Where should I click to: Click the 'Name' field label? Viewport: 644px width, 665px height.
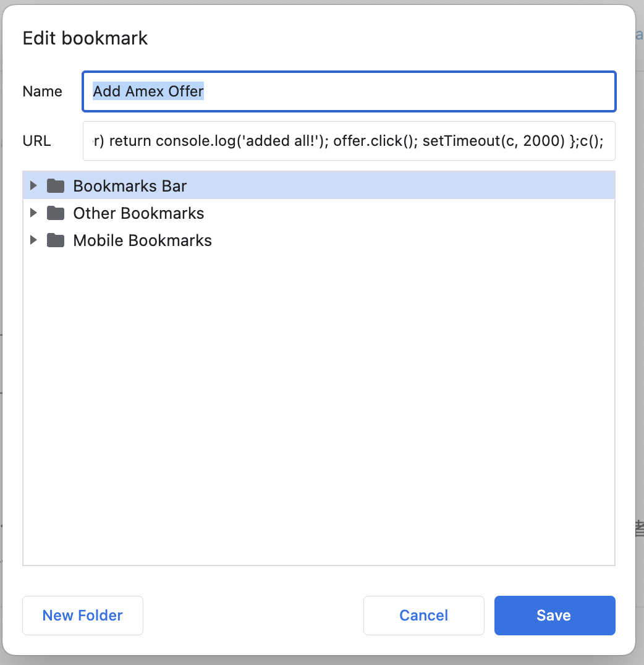pos(43,91)
